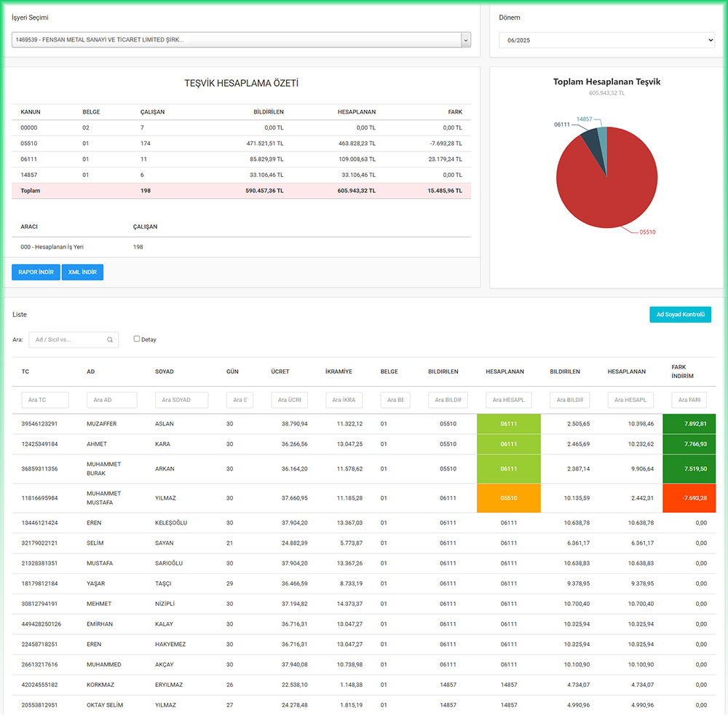
Task: Click the Ara SOYAD filter input
Action: coord(181,400)
